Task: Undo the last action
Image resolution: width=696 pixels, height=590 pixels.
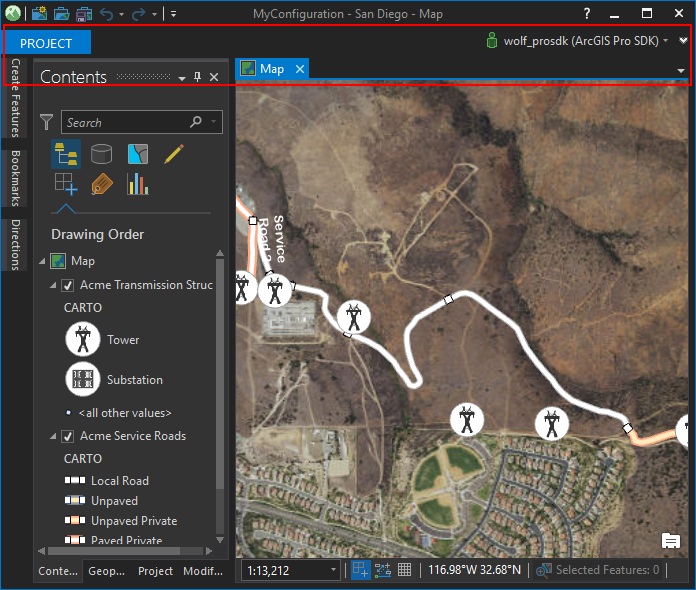Action: pos(107,14)
